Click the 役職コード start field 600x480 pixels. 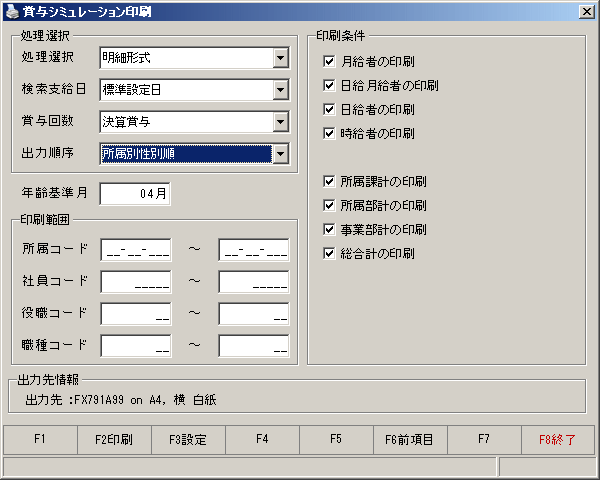click(x=136, y=314)
